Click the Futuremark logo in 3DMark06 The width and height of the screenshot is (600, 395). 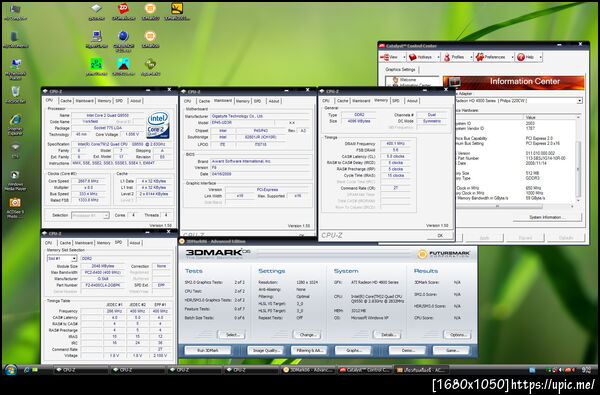point(443,254)
